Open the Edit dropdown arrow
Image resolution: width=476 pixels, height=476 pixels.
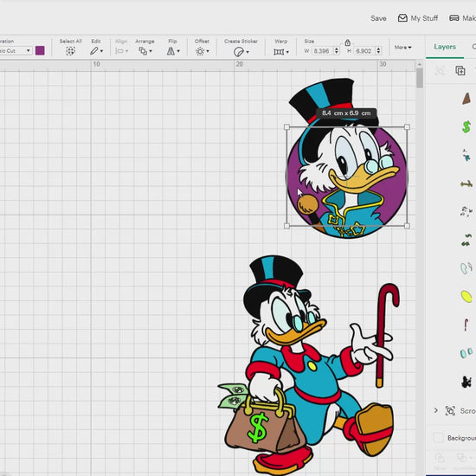click(x=101, y=51)
